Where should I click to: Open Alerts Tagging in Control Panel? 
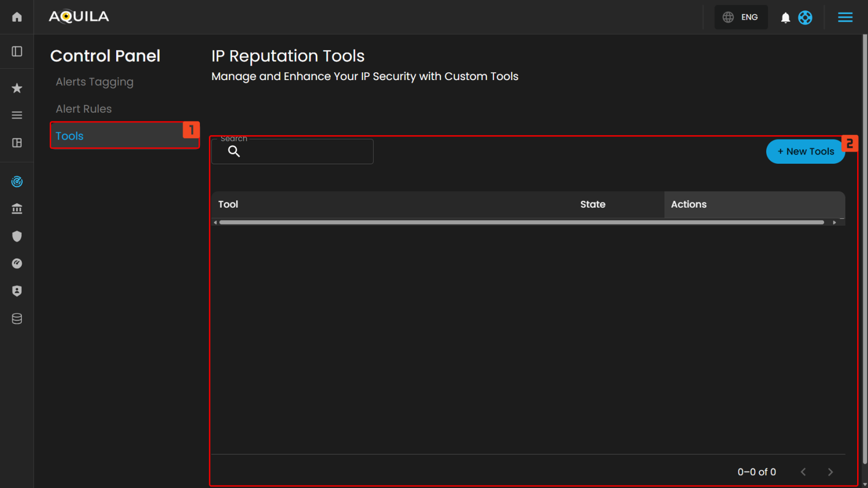(x=95, y=82)
